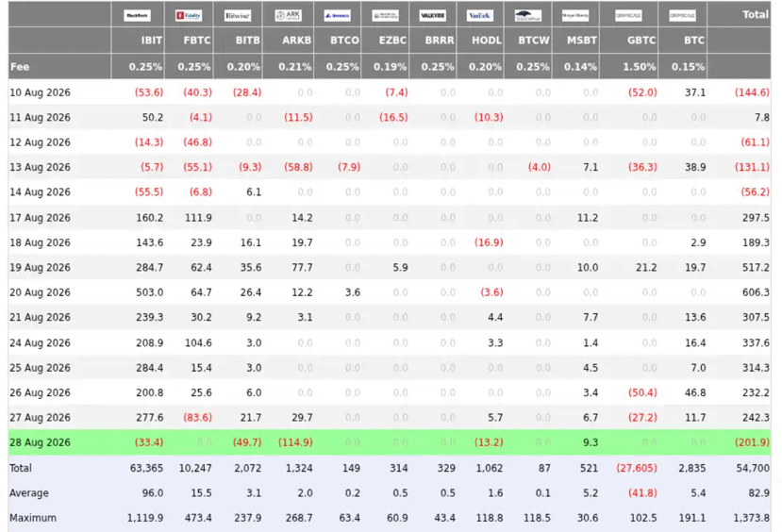
Task: Click ARKB value 77.7 on 19 Aug
Action: coord(302,268)
